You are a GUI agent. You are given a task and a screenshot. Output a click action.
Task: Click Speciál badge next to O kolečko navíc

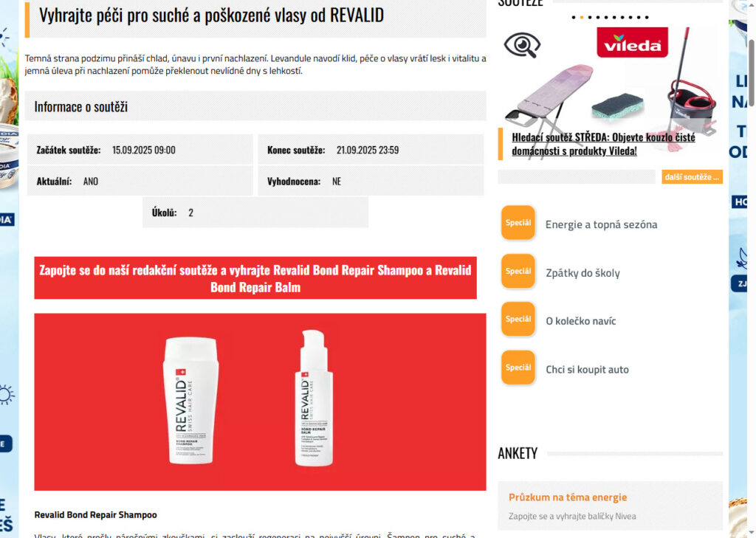coord(518,319)
